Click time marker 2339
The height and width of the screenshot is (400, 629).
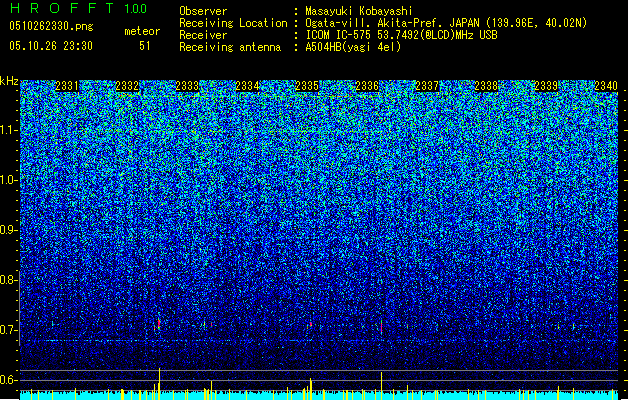[x=546, y=86]
